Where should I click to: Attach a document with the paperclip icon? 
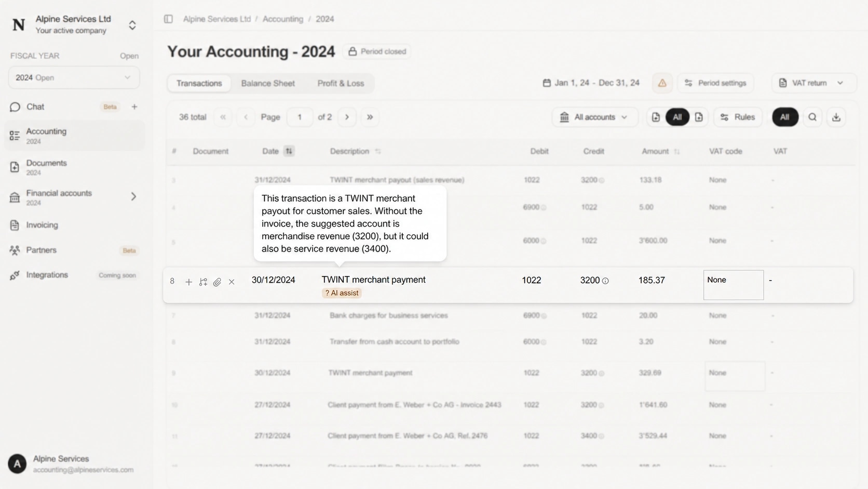[x=217, y=282]
